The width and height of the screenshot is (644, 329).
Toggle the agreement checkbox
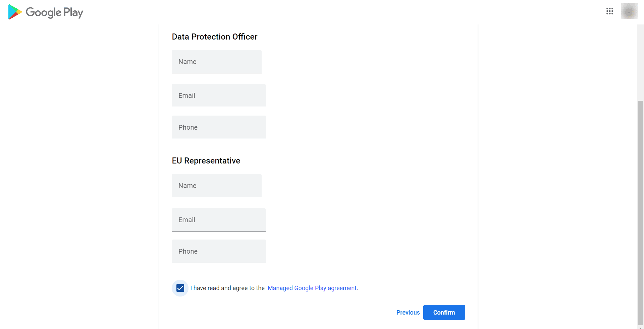[x=180, y=288]
